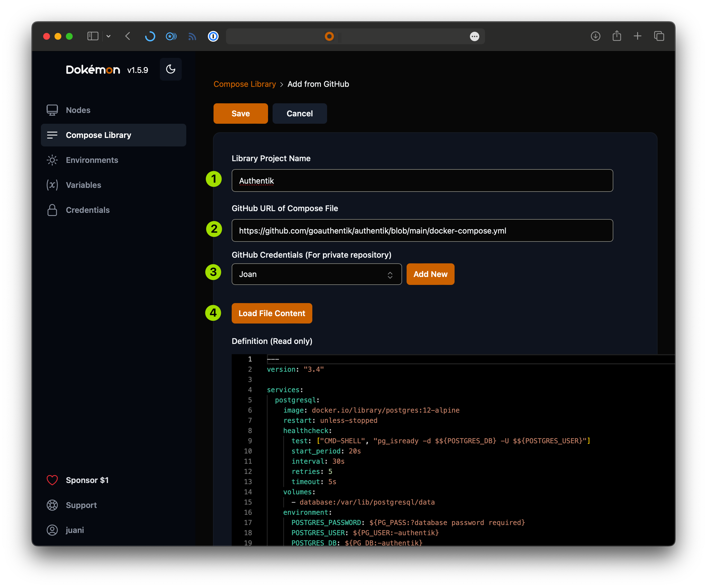The height and width of the screenshot is (588, 707).
Task: Click the Support lifebuoy icon
Action: (52, 505)
